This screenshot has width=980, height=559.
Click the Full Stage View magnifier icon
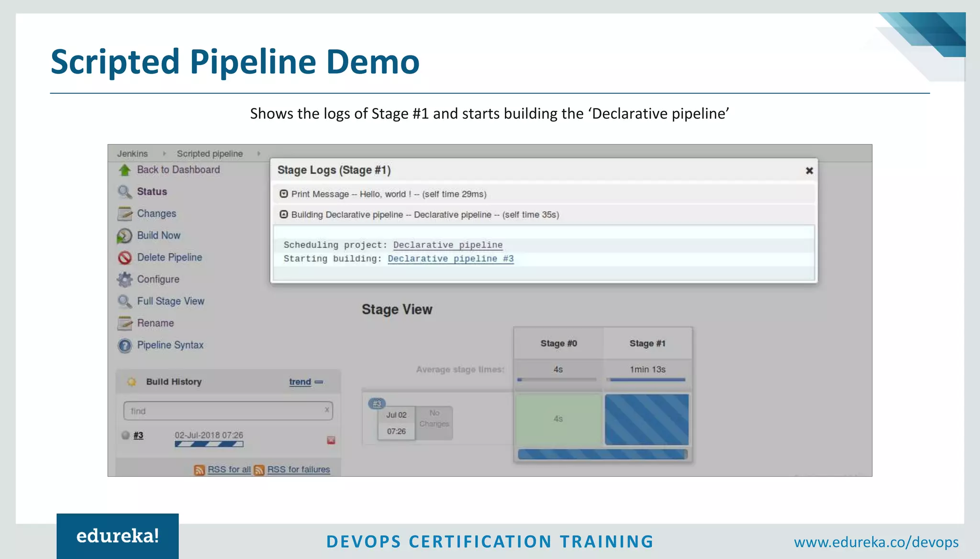pos(124,301)
